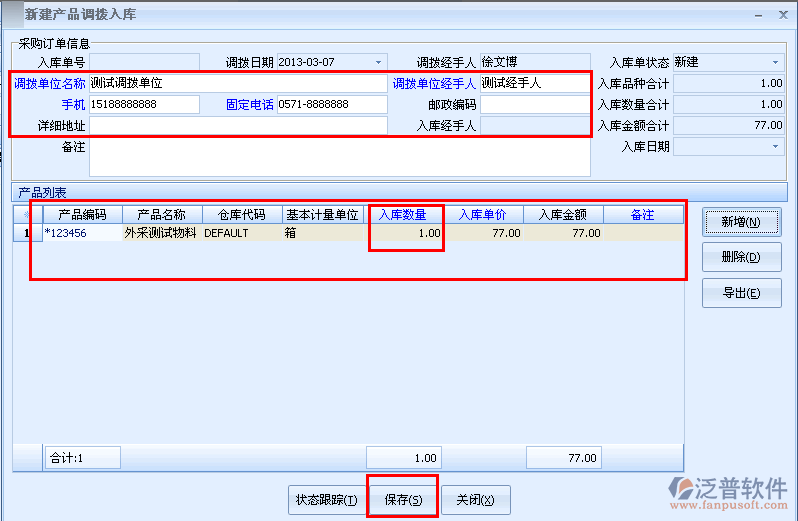Click the 调拨单位名称 input field
This screenshot has height=521, width=798.
237,83
